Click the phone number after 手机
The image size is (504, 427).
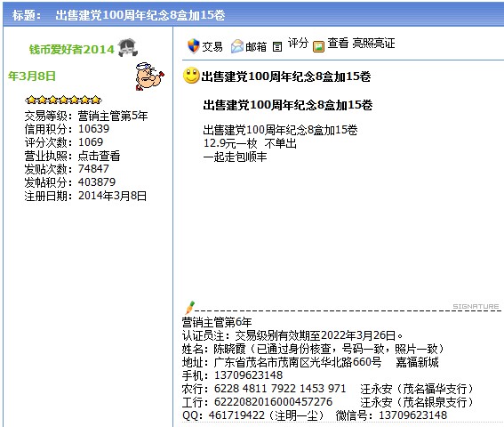(x=249, y=375)
